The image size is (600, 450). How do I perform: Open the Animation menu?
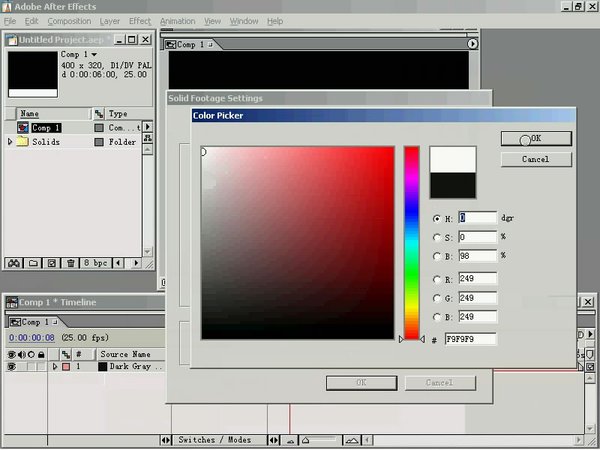[178, 21]
